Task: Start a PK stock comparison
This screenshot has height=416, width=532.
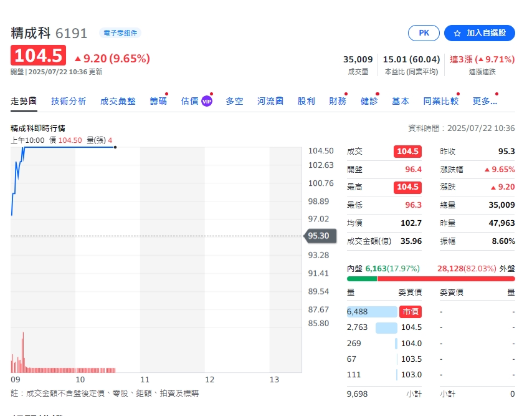Action: [x=424, y=33]
